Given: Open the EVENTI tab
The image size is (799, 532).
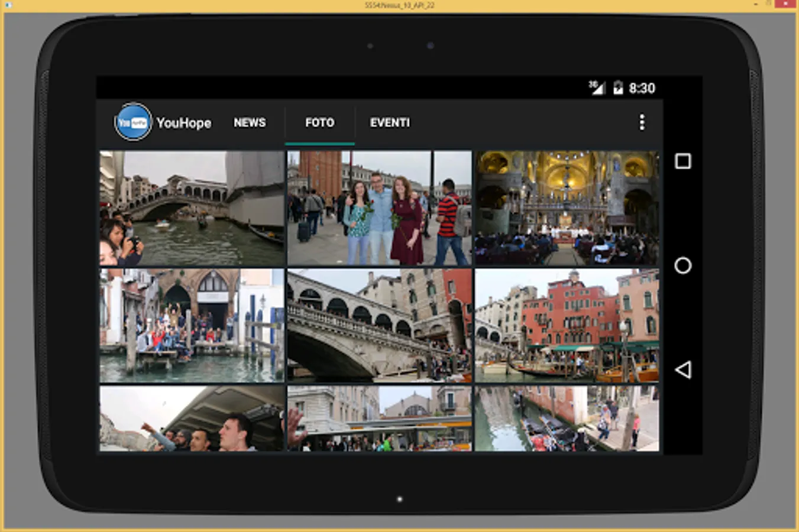Looking at the screenshot, I should pos(390,122).
